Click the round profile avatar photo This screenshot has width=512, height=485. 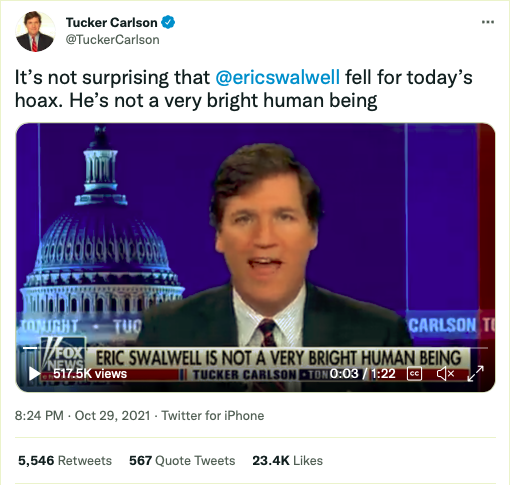point(35,31)
